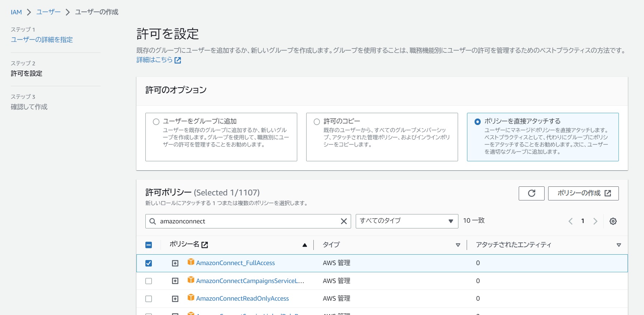This screenshot has height=315, width=644.
Task: Click the タイプ column header text
Action: pyautogui.click(x=331, y=245)
